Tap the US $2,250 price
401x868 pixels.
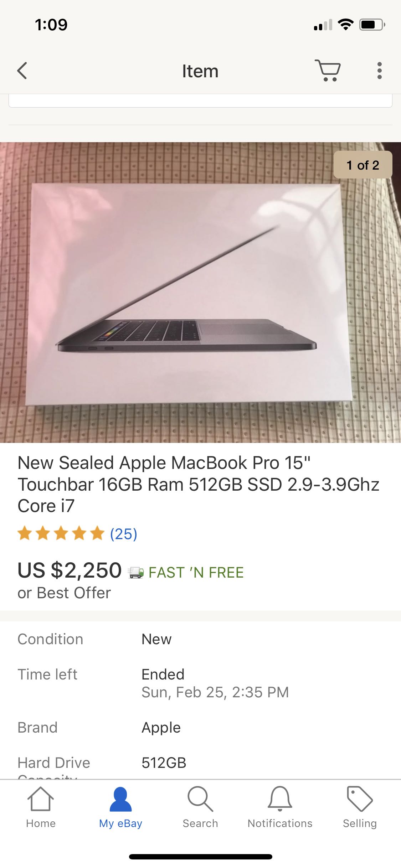pos(70,570)
